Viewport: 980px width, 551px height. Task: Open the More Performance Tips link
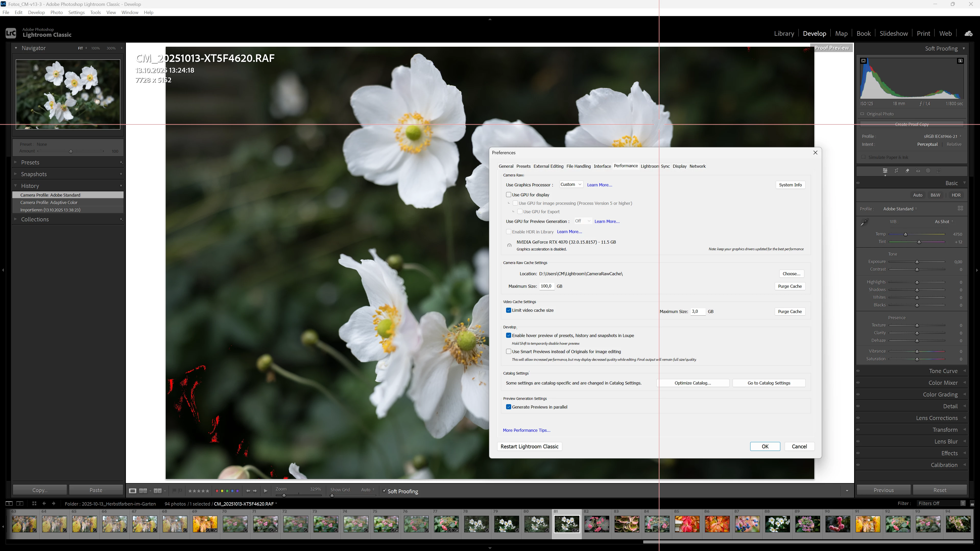tap(526, 430)
